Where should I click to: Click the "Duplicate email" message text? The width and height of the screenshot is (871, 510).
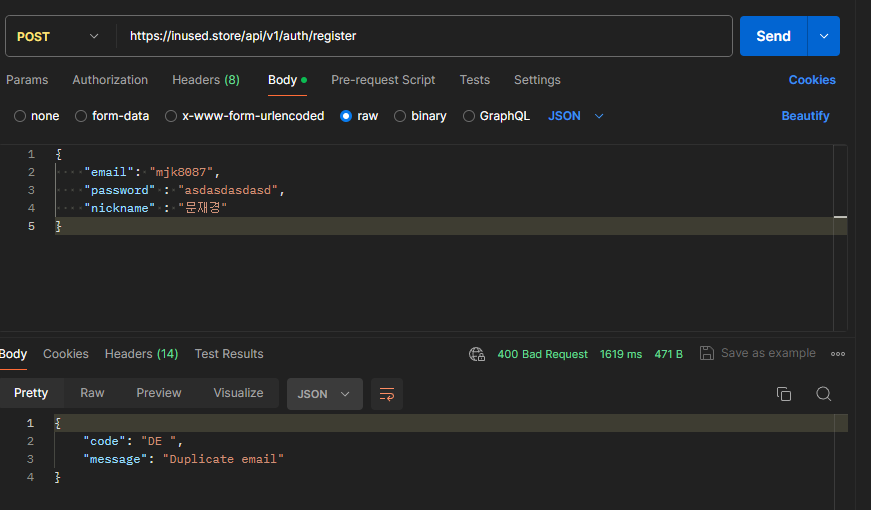223,459
